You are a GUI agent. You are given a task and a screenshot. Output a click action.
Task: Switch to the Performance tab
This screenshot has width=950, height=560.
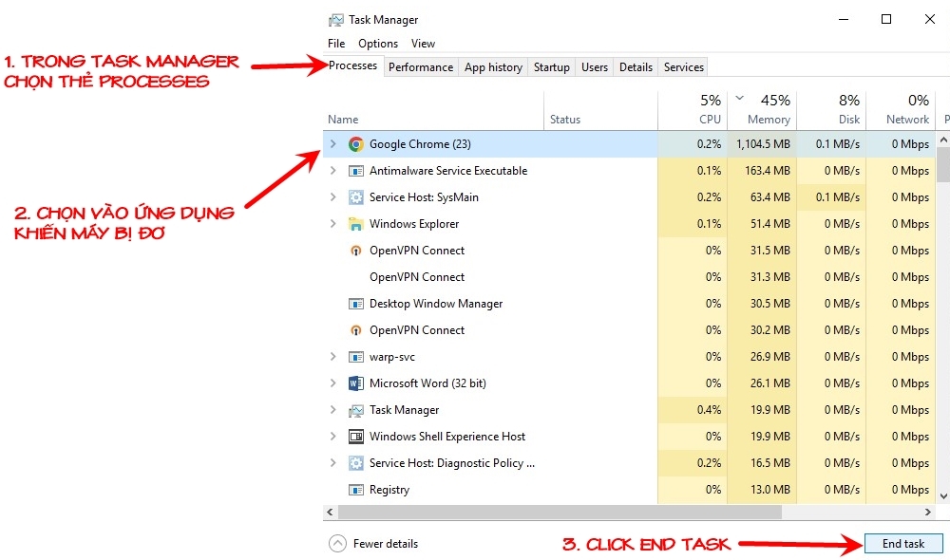point(421,67)
